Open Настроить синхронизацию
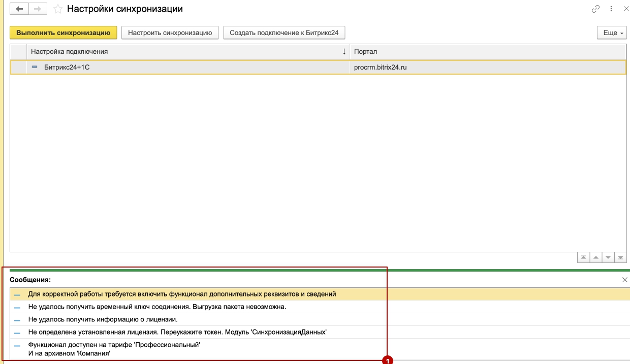630x364 pixels. click(170, 33)
